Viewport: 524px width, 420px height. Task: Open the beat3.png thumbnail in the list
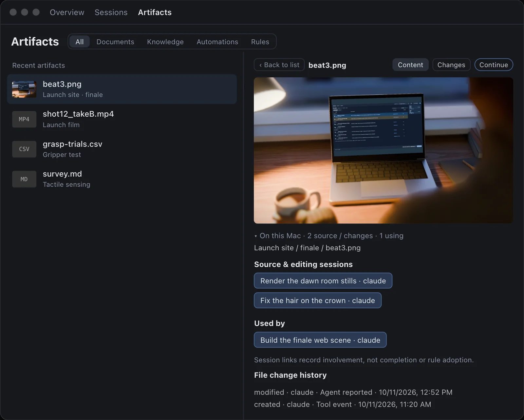[24, 89]
